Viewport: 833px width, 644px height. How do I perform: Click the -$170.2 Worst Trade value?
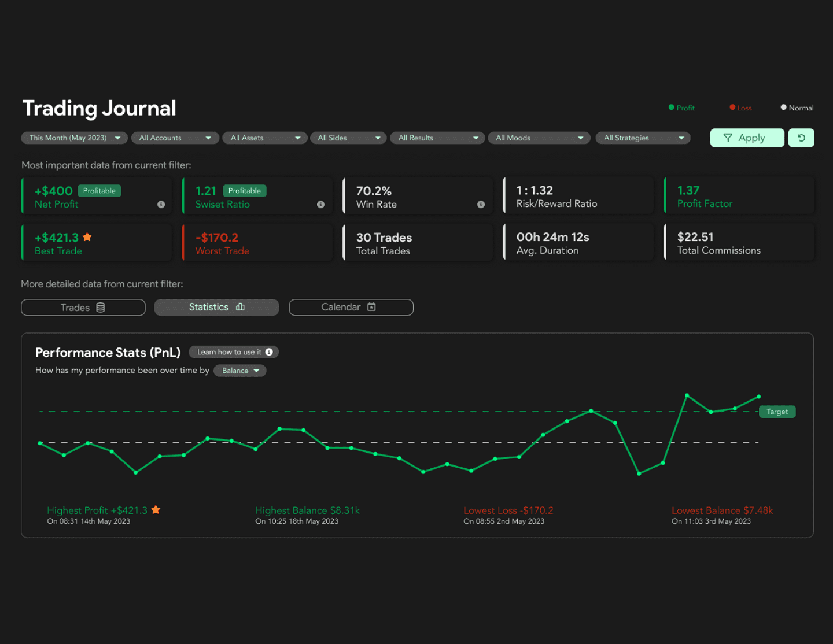[217, 238]
